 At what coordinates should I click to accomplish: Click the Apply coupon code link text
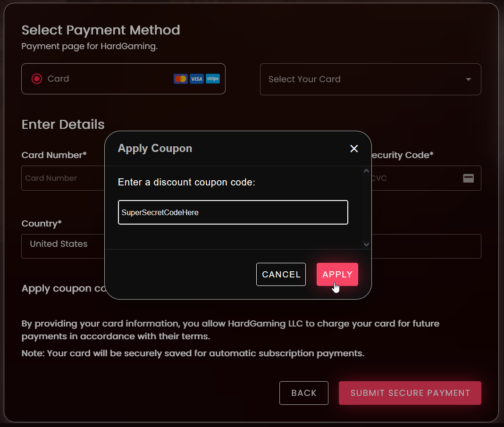pos(62,289)
